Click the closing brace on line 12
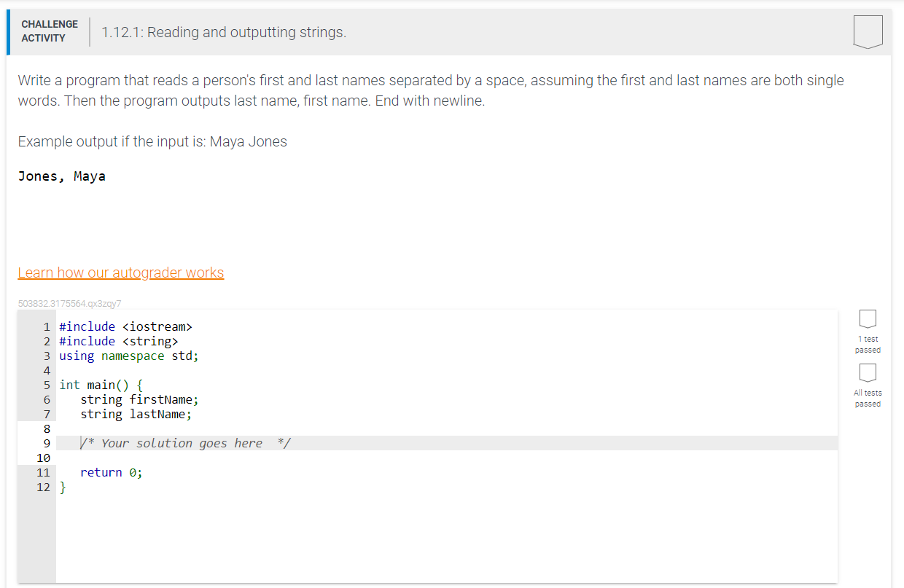Screen dimensions: 904x588 coord(62,487)
